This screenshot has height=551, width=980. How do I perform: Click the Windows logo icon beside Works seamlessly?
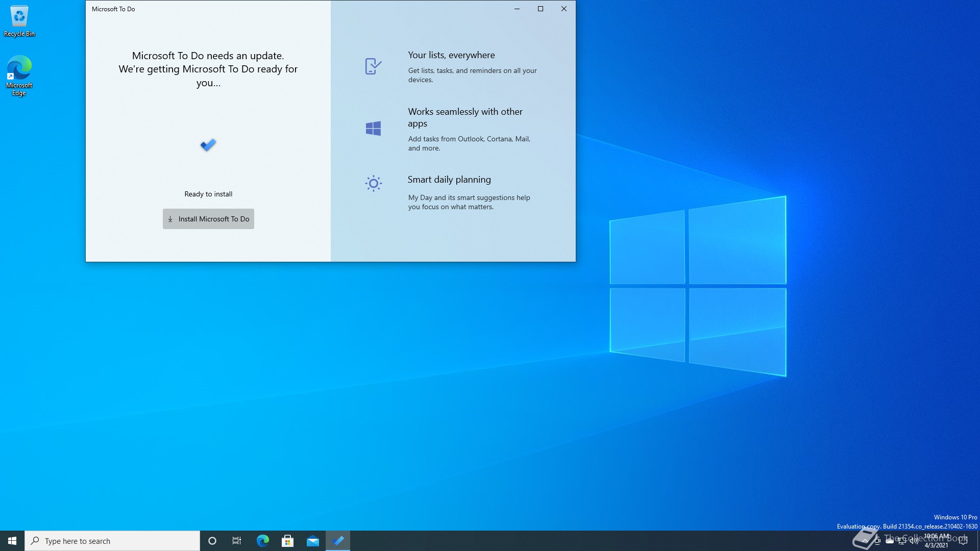[x=373, y=128]
